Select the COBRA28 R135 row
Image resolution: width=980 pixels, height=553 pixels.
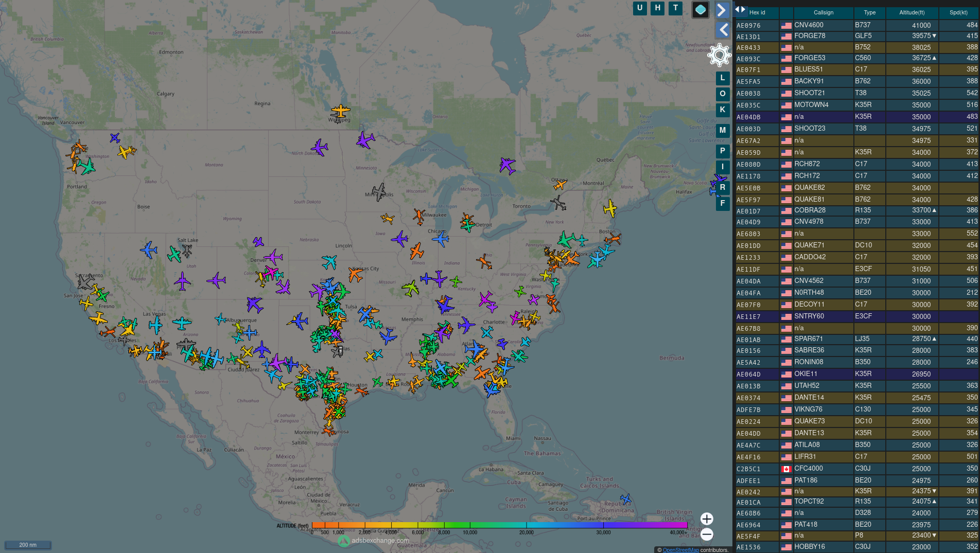tap(857, 210)
